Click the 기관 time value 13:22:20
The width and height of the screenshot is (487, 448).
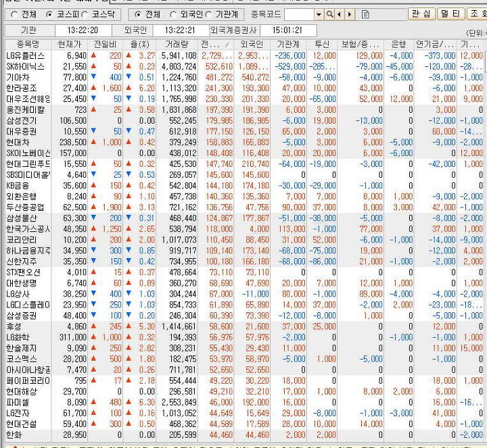click(x=83, y=30)
